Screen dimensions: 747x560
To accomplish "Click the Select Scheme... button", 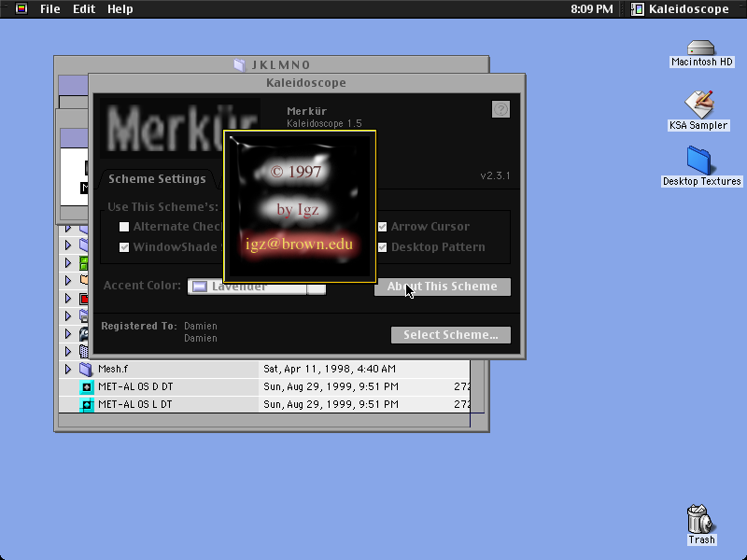I will (x=451, y=335).
